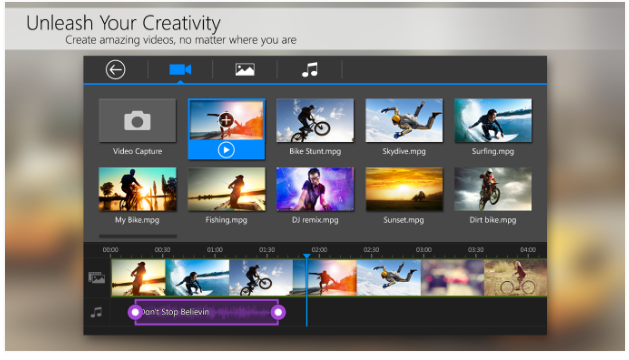The image size is (629, 360).
Task: Click the 02:30 mark on timeline ruler
Action: [x=371, y=250]
